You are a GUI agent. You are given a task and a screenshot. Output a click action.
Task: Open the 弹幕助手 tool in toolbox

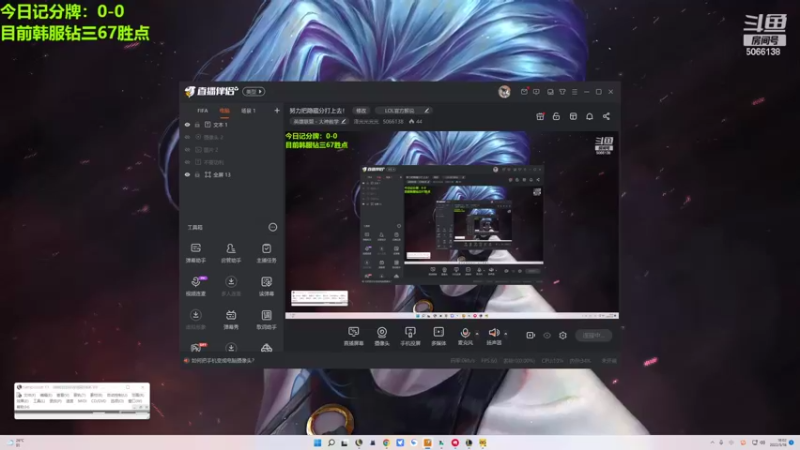[195, 253]
